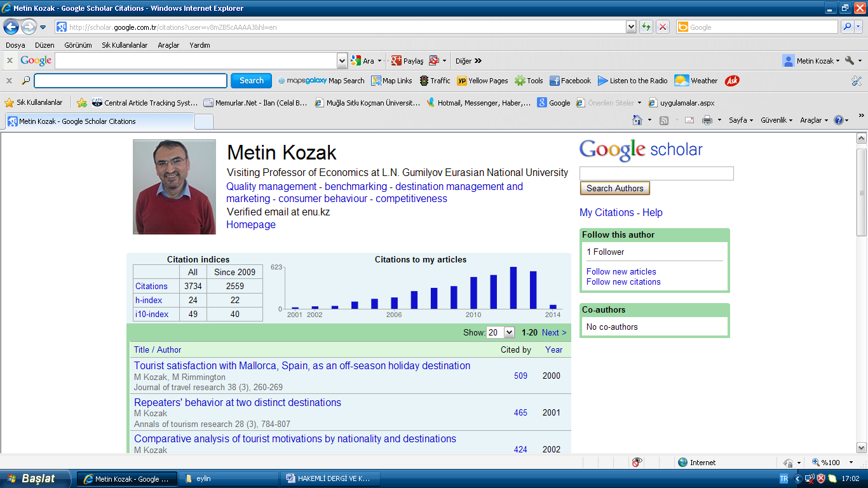Image resolution: width=868 pixels, height=488 pixels.
Task: Click the Traffic light icon
Action: pyautogui.click(x=423, y=81)
